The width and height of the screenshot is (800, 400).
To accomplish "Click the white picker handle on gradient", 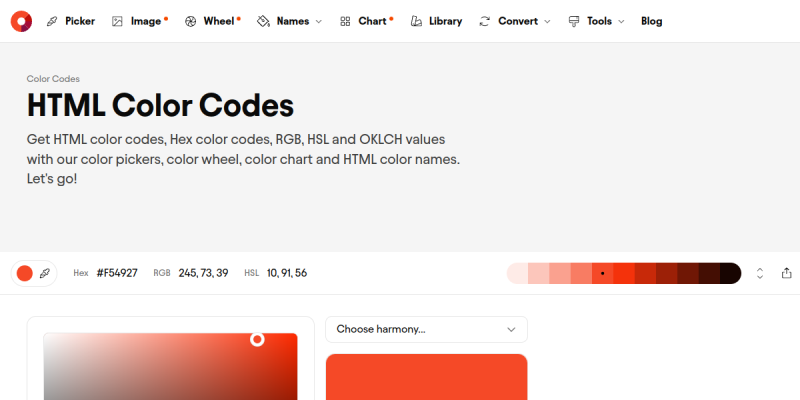I will click(257, 339).
